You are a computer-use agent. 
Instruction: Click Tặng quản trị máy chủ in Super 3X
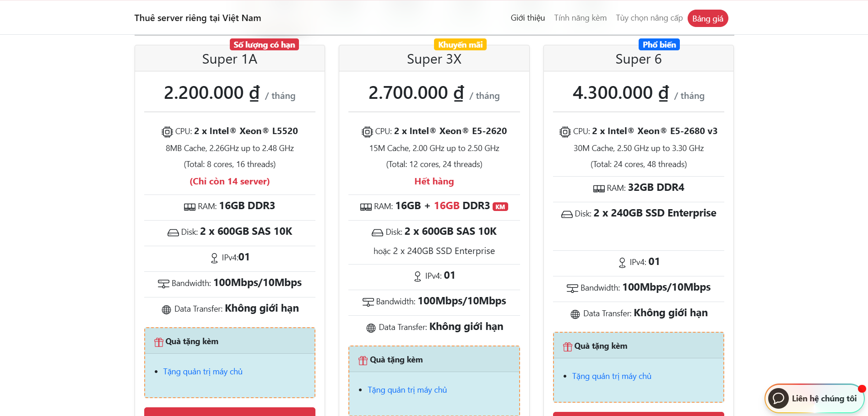click(407, 390)
